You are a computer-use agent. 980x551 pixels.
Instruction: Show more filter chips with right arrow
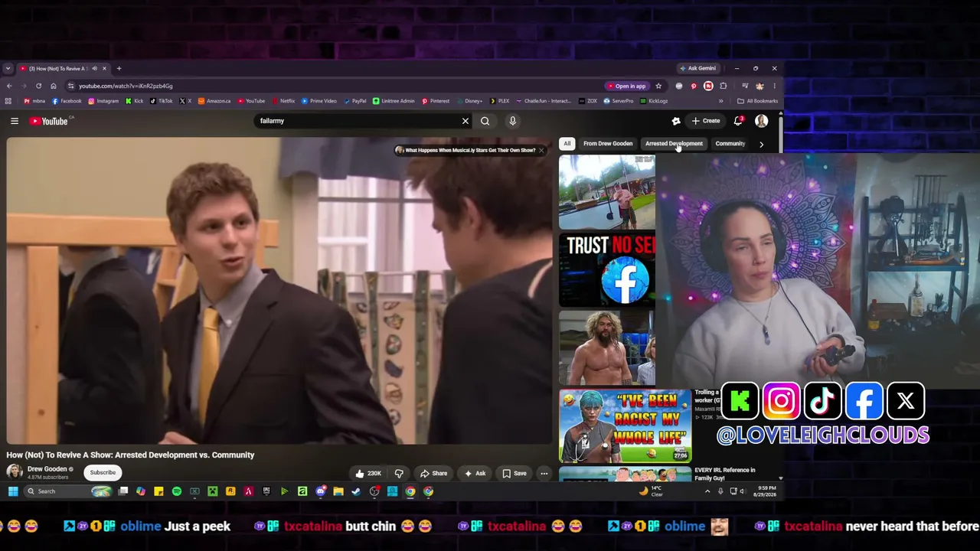click(761, 144)
